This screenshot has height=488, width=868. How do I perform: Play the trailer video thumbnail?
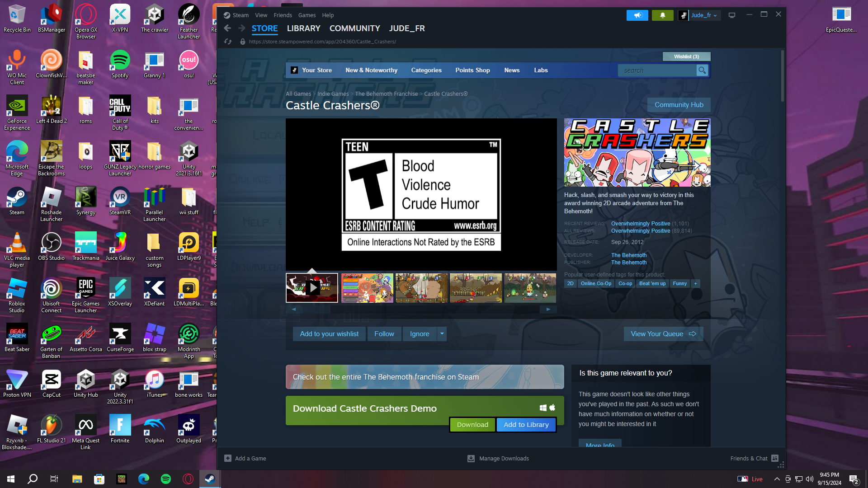pyautogui.click(x=312, y=288)
